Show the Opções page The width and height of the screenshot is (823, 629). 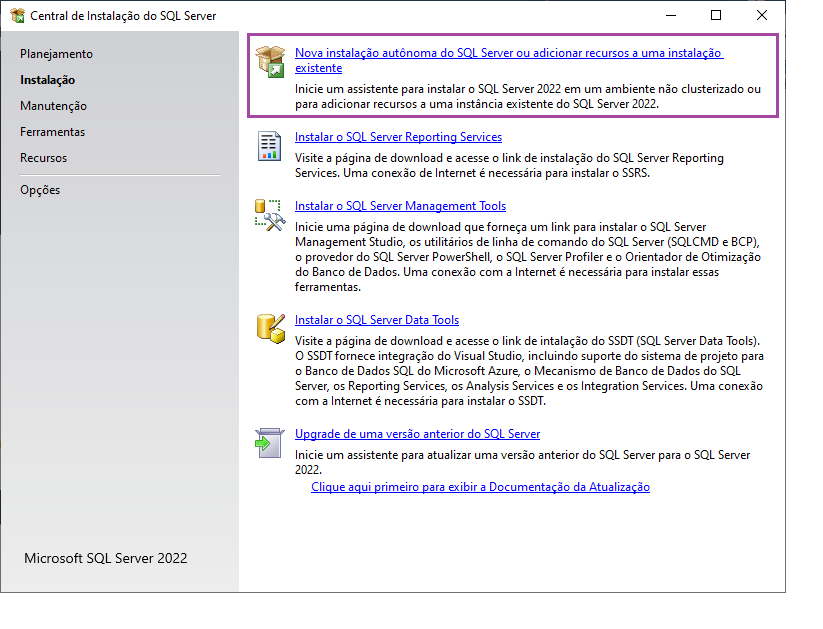click(40, 190)
